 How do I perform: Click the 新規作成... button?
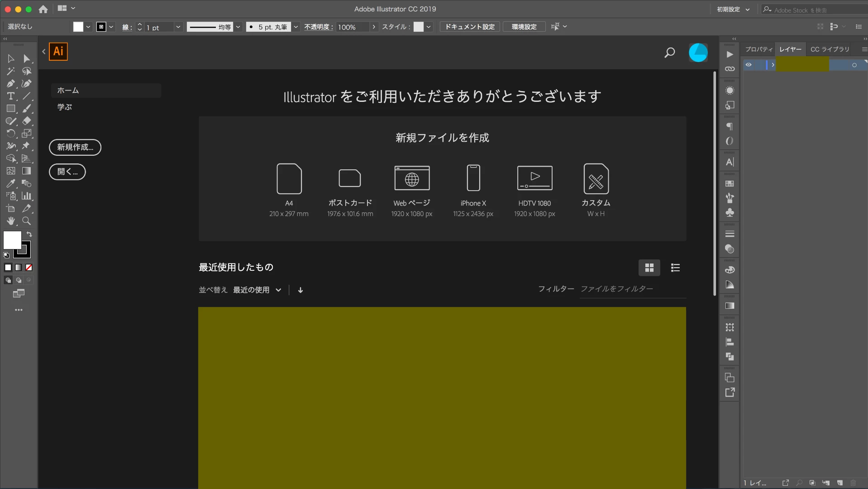[x=75, y=147]
